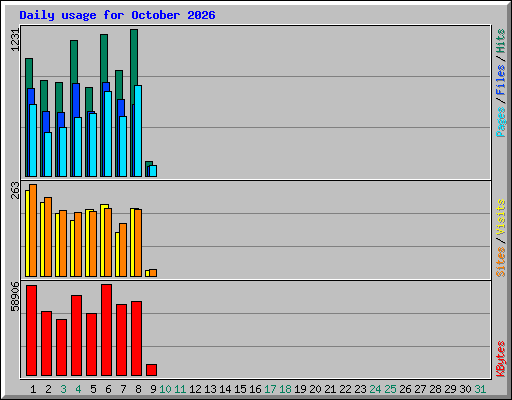Click the green day 25 axis label
This screenshot has width=512, height=400.
click(x=390, y=389)
